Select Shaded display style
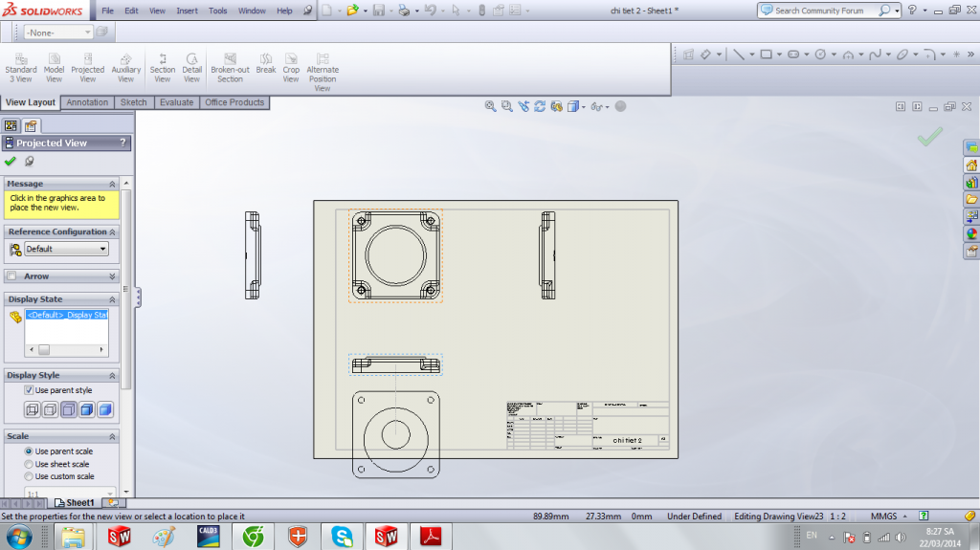This screenshot has width=980, height=550. tap(105, 410)
